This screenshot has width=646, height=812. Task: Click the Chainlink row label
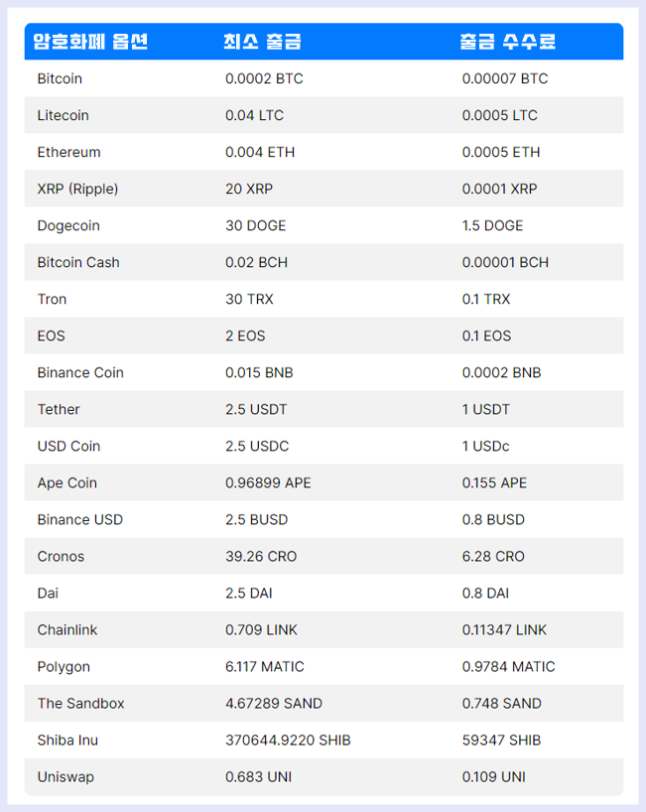click(x=67, y=630)
